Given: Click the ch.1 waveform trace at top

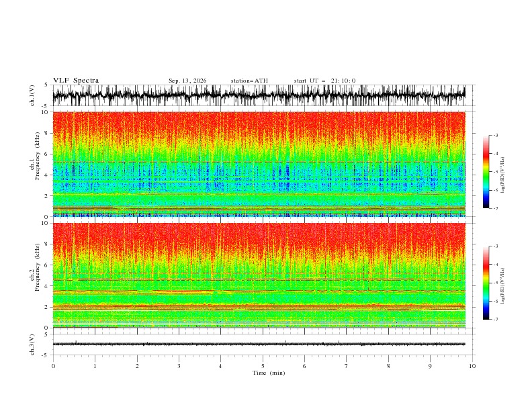Looking at the screenshot, I should pos(259,95).
